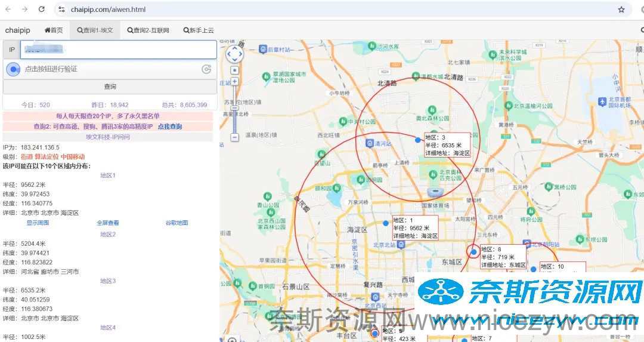Click the 地区: 3 info label on map
This screenshot has height=342, width=644.
pos(447,145)
